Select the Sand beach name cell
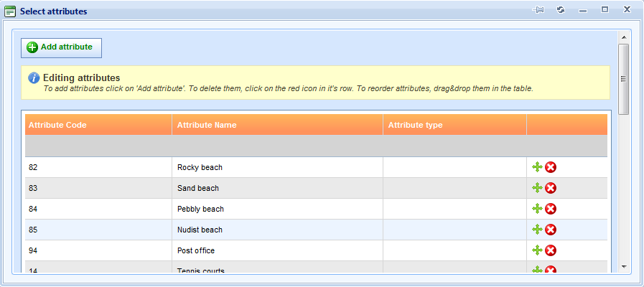 (278, 188)
